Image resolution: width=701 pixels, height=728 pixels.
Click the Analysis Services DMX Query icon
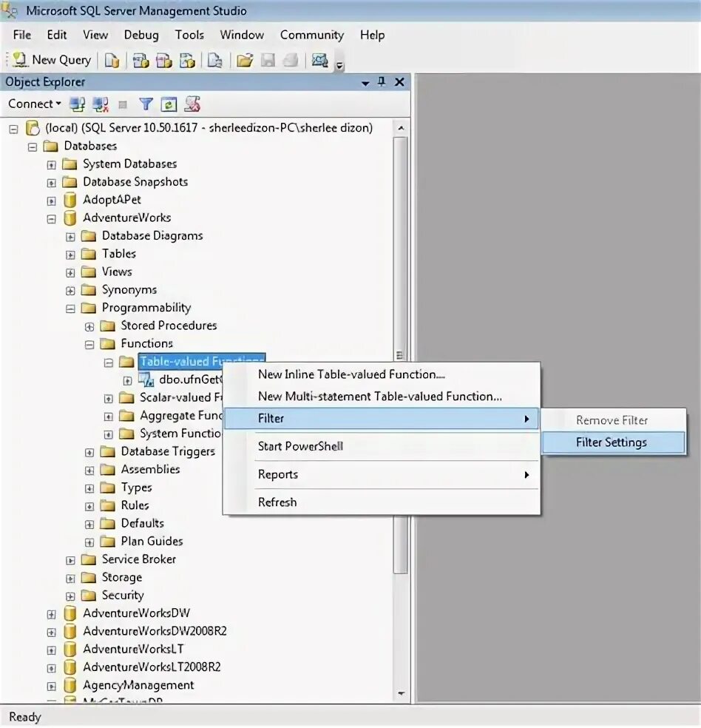(x=163, y=61)
